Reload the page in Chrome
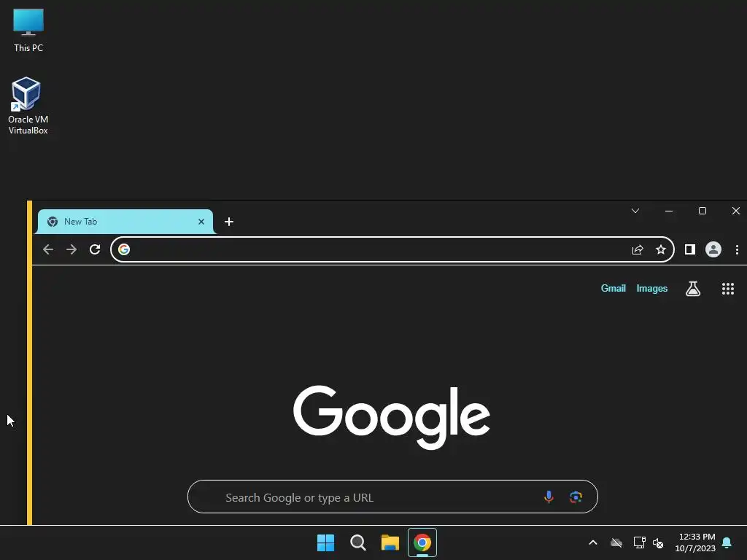 [x=95, y=249]
